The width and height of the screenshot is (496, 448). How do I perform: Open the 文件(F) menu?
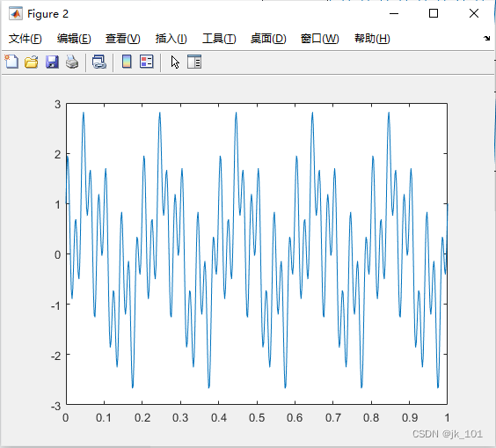point(25,39)
